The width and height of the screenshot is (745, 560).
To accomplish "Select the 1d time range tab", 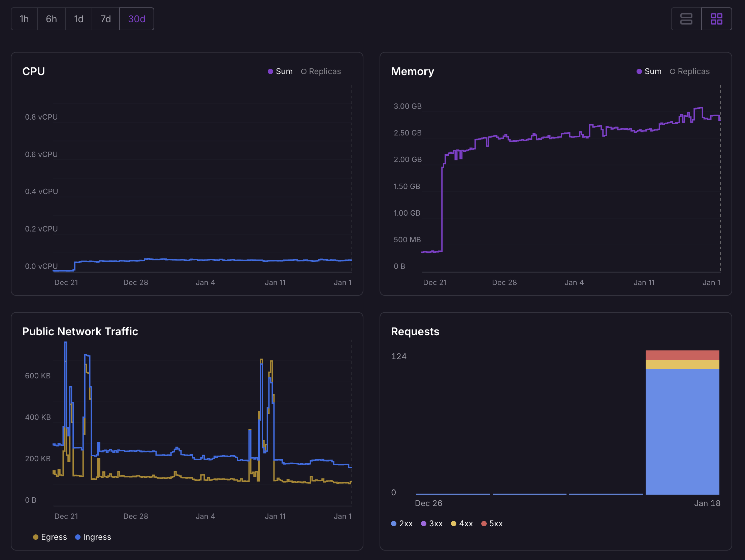I will coord(78,19).
